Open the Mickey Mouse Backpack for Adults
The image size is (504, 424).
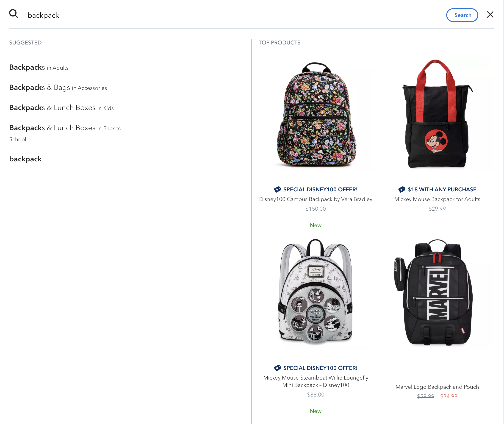(x=437, y=199)
